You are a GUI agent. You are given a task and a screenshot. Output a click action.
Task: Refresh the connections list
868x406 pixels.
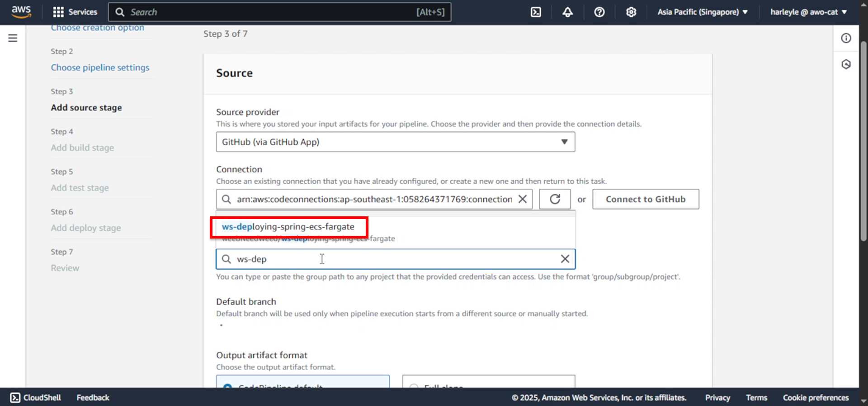[x=555, y=199]
